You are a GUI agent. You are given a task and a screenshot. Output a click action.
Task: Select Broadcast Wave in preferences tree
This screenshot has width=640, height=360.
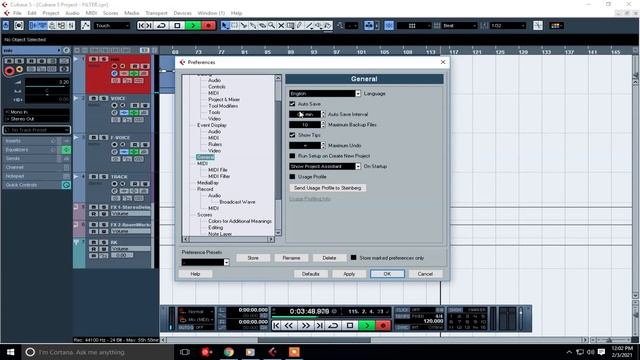click(237, 202)
